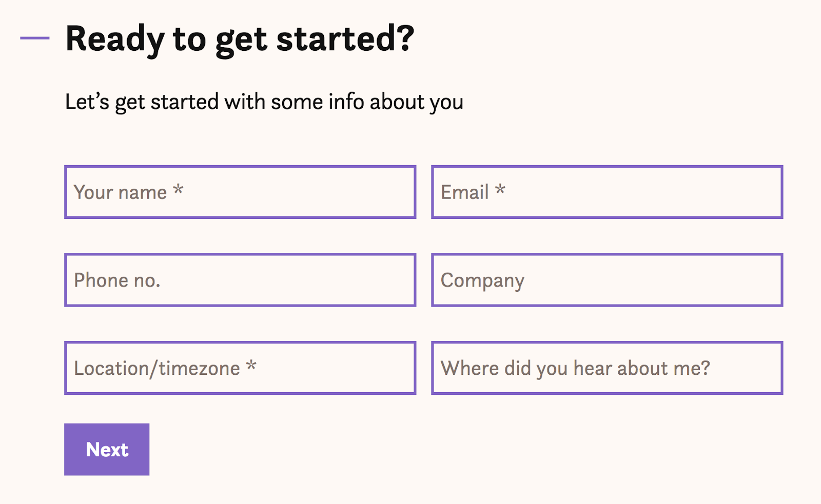The height and width of the screenshot is (504, 821).
Task: Click the asterisk after Location/timezone
Action: (251, 366)
